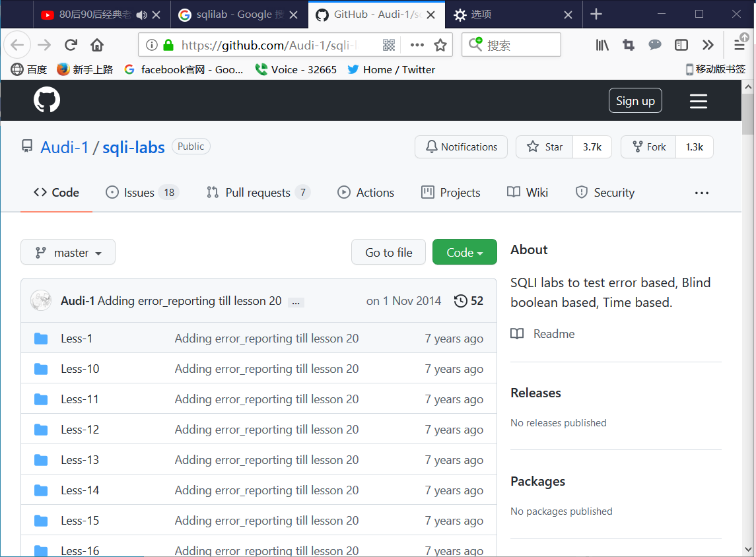The width and height of the screenshot is (756, 557).
Task: Open the Actions tab
Action: click(x=366, y=193)
